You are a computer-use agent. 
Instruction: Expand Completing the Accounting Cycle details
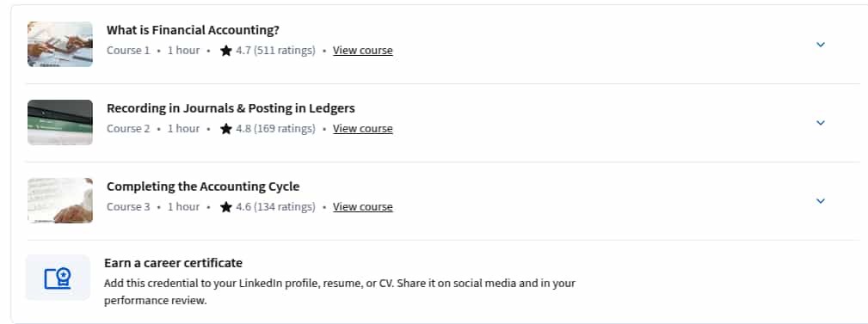click(x=821, y=201)
